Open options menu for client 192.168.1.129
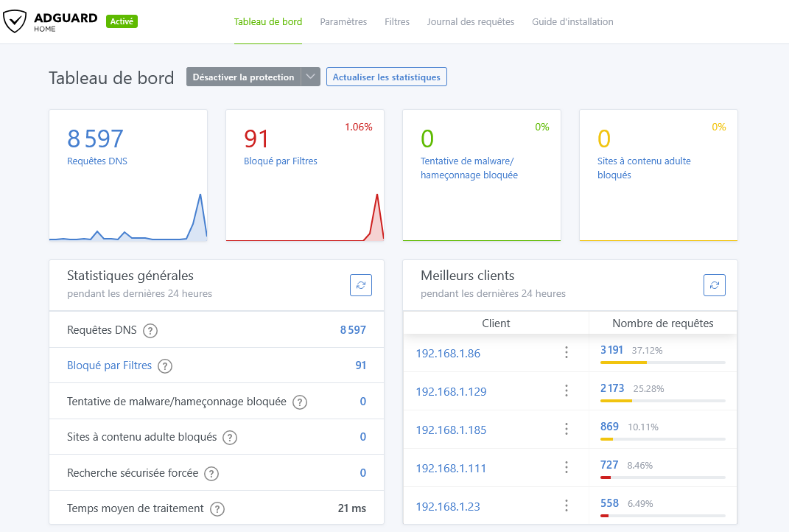The width and height of the screenshot is (789, 532). click(x=567, y=391)
